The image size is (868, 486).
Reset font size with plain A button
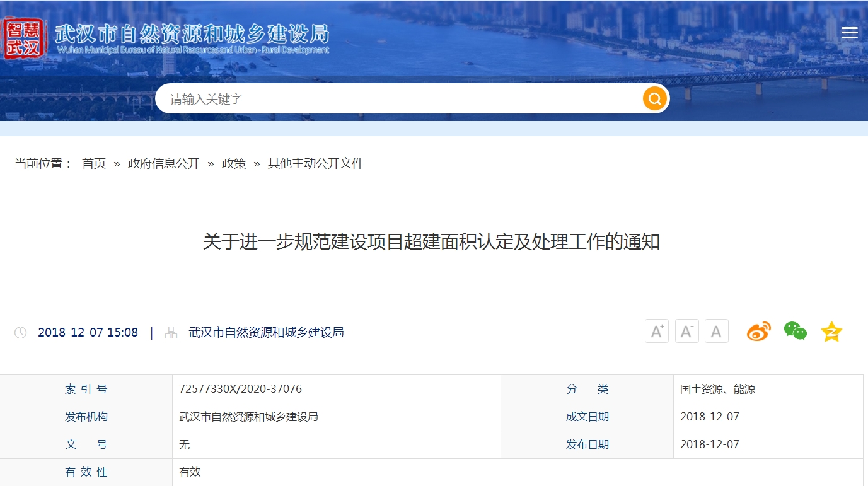(717, 331)
